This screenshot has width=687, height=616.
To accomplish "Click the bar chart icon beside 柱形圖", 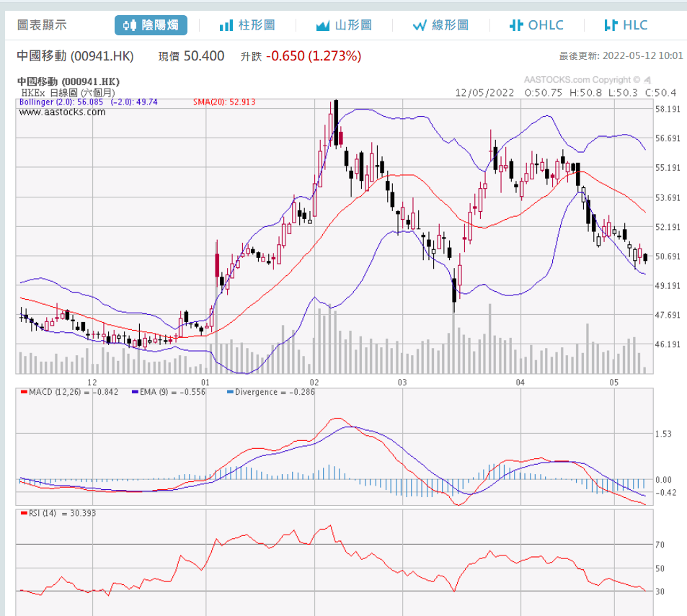I will [226, 25].
